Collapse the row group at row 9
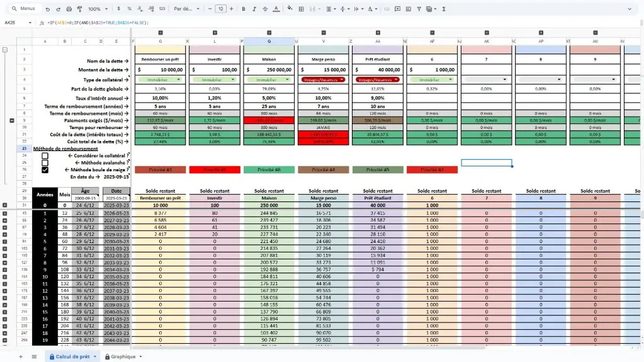This screenshot has width=644, height=362. click(12, 120)
